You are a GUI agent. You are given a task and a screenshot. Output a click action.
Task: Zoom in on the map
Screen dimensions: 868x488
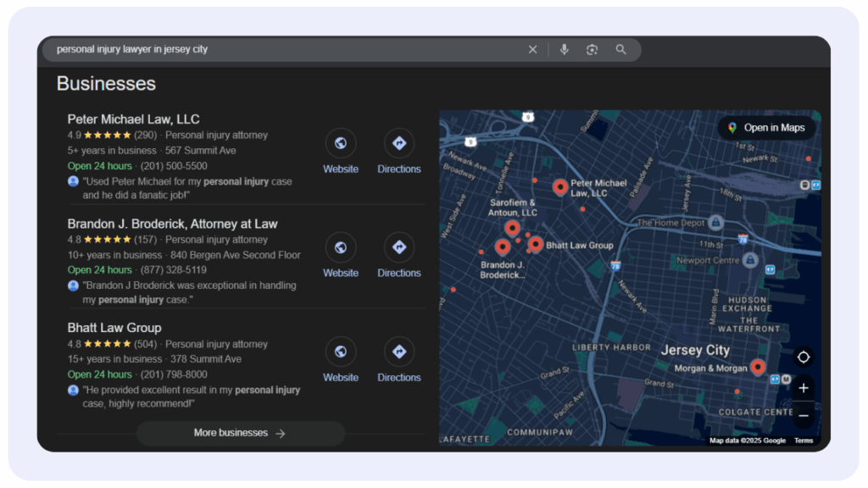click(x=804, y=388)
